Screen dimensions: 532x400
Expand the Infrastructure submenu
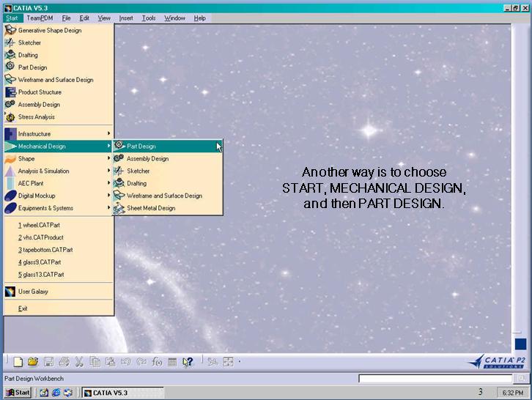pyautogui.click(x=34, y=134)
